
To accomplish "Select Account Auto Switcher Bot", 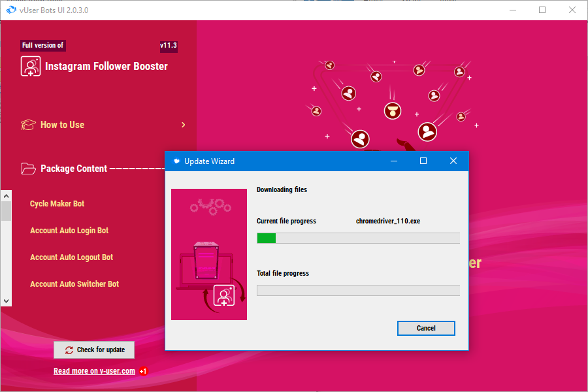I will click(x=74, y=284).
